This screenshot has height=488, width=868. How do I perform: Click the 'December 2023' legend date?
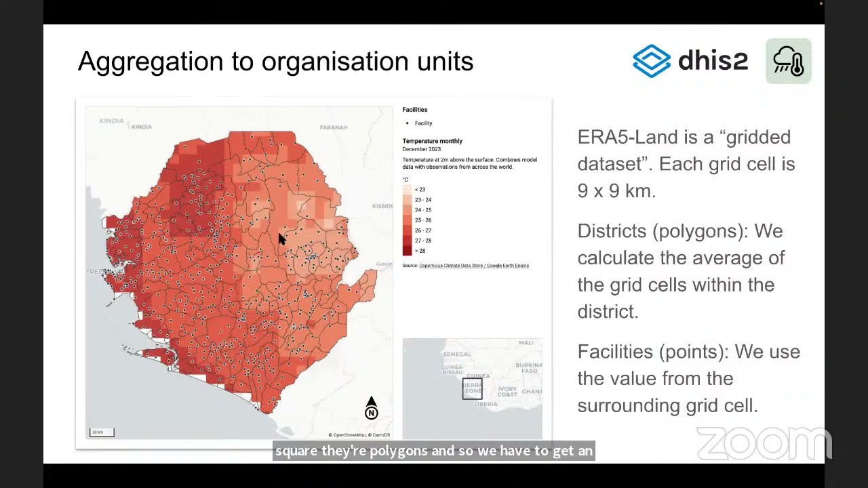(x=421, y=149)
